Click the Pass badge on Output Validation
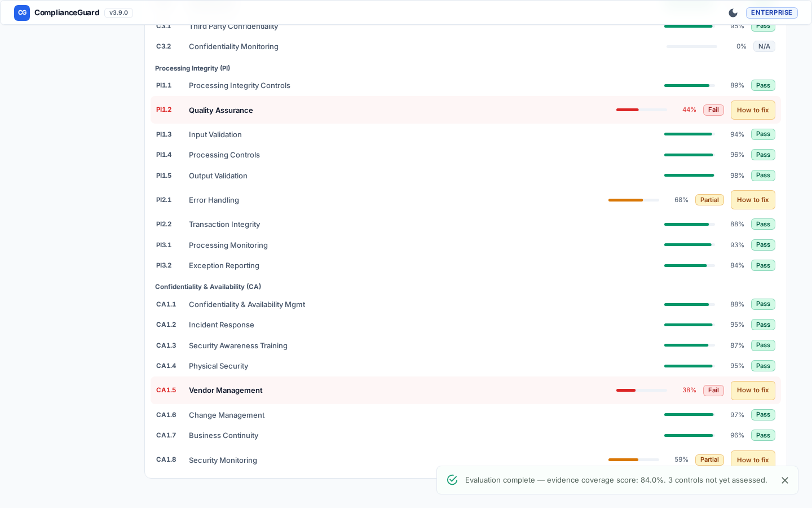 pos(763,176)
